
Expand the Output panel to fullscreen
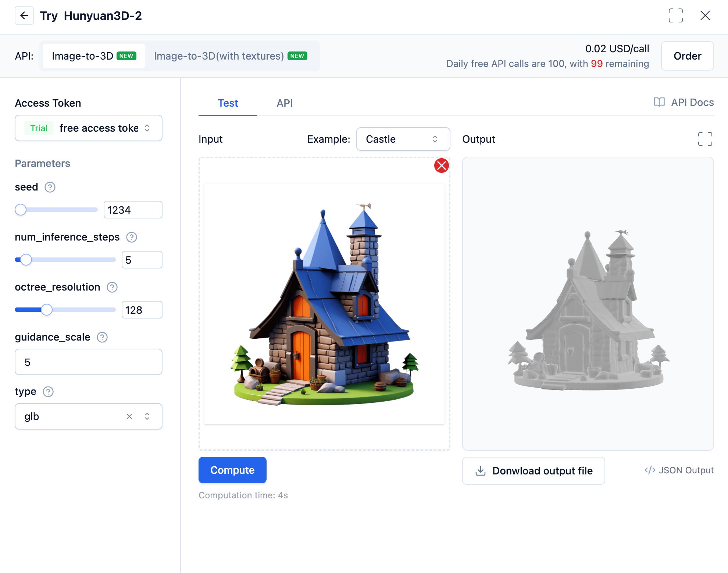705,139
